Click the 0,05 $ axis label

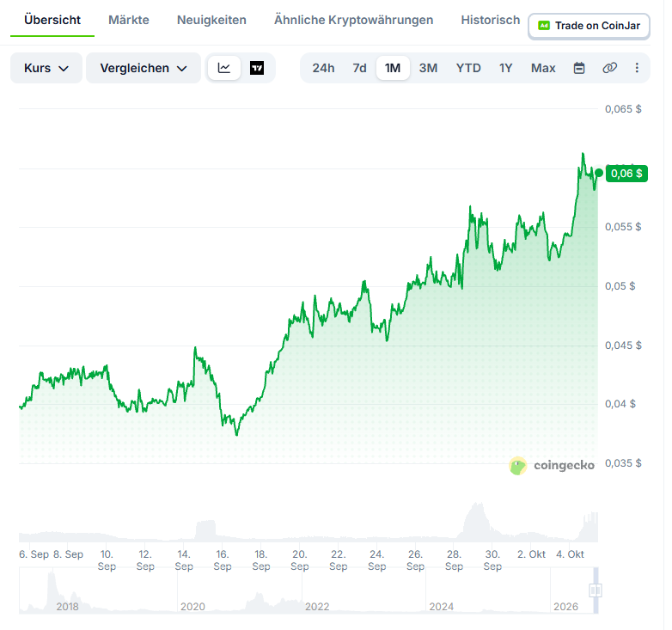[x=620, y=286]
